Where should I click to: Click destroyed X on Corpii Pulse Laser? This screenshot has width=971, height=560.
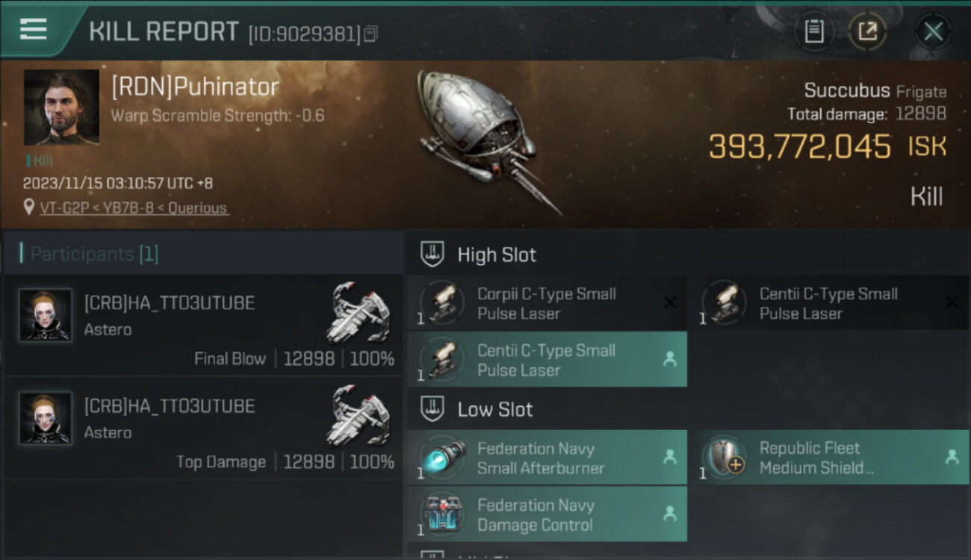click(670, 302)
